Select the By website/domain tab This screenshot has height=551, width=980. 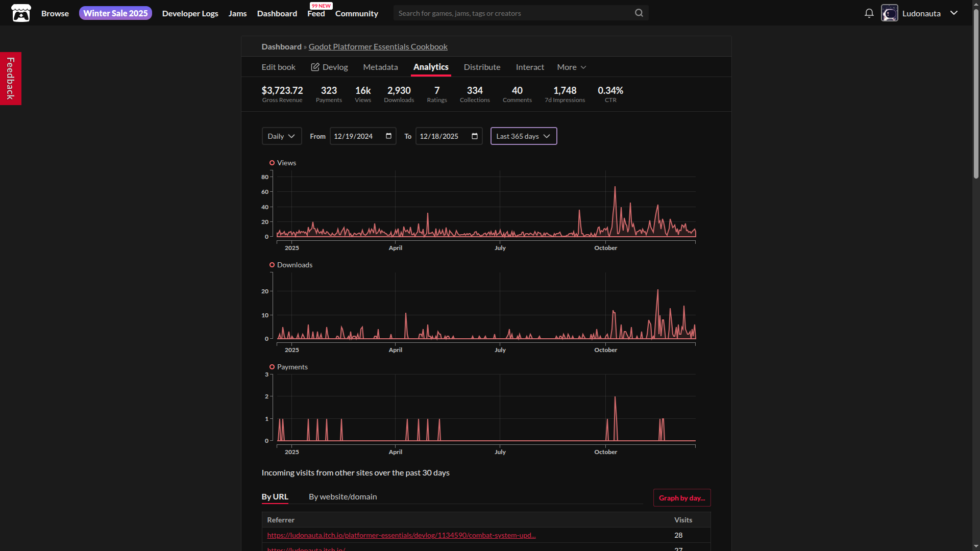(x=342, y=497)
